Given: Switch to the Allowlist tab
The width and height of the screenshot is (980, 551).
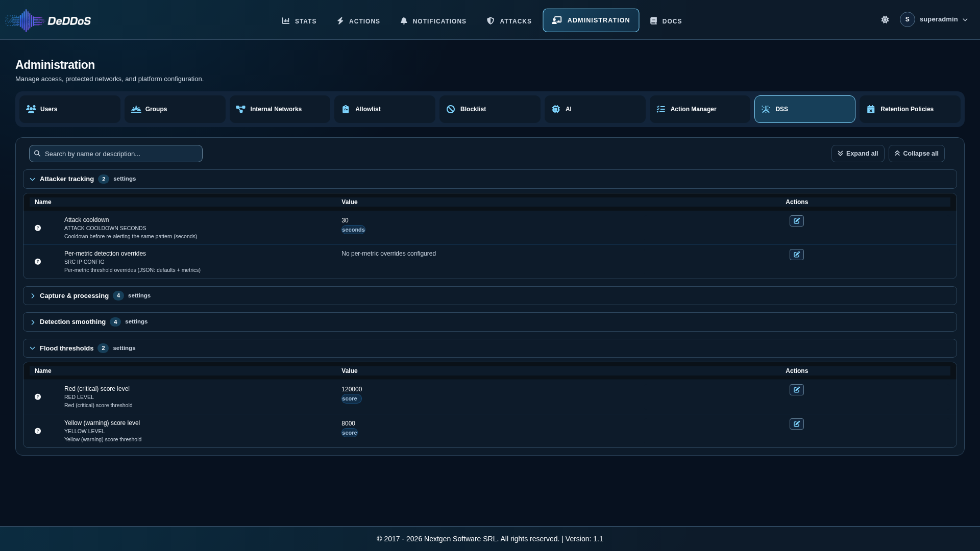Looking at the screenshot, I should pos(385,109).
